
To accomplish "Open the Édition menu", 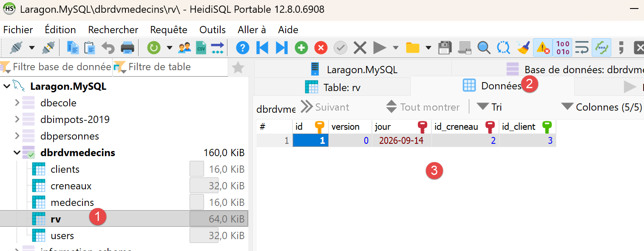I will pyautogui.click(x=60, y=30).
